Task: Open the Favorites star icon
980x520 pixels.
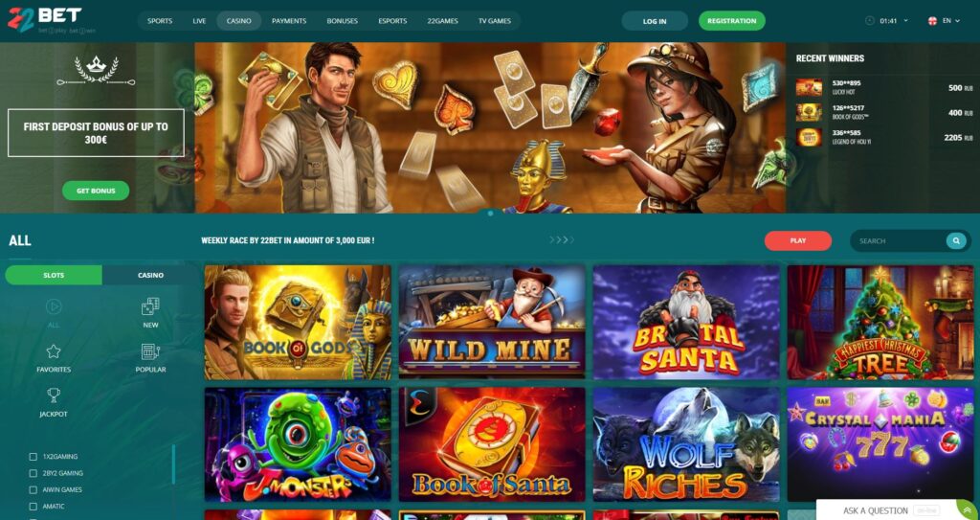Action: [54, 351]
